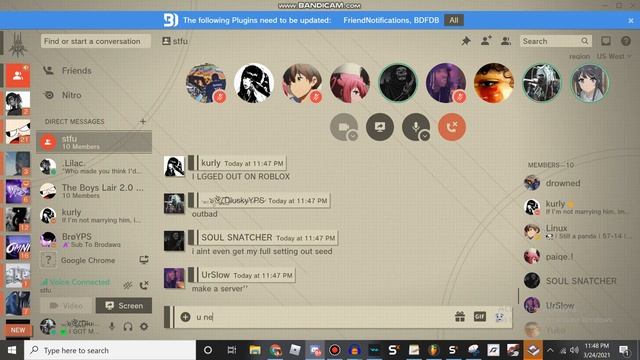The image size is (640, 360).
Task: Open the GIF picker
Action: click(x=480, y=316)
